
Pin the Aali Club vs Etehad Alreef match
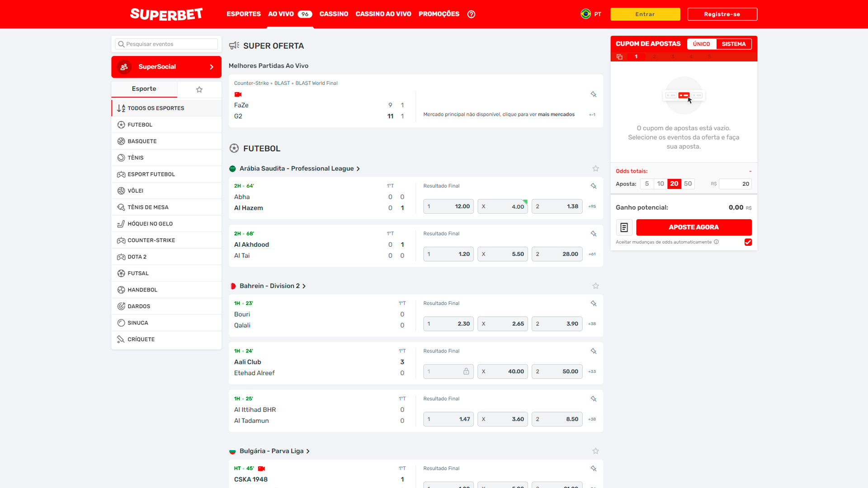[x=594, y=351]
